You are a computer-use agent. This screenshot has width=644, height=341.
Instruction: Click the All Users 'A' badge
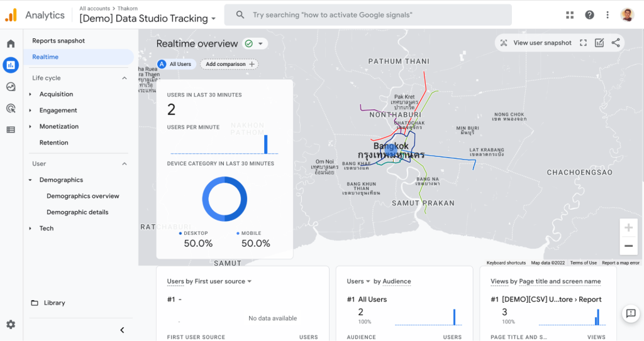[x=162, y=64]
